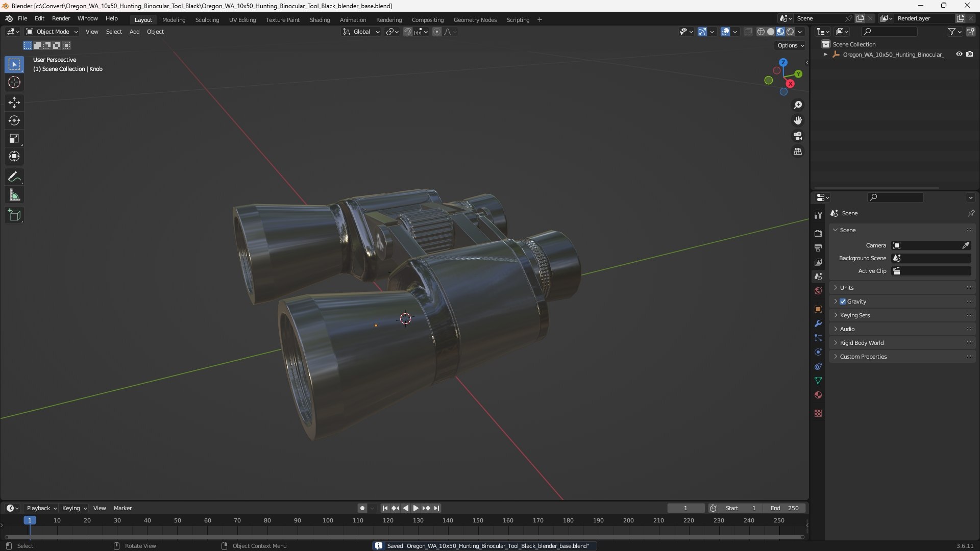Toggle snapping magnet icon
The image size is (980, 551).
[x=408, y=32]
